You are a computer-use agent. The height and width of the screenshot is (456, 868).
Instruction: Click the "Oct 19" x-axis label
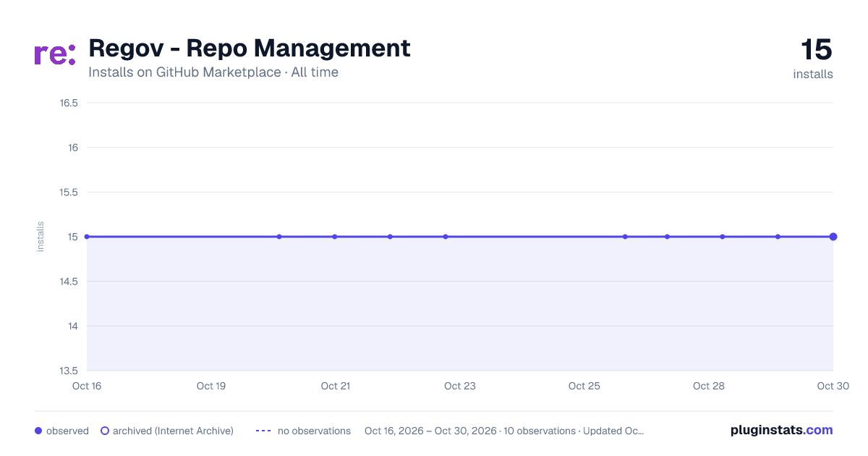211,386
